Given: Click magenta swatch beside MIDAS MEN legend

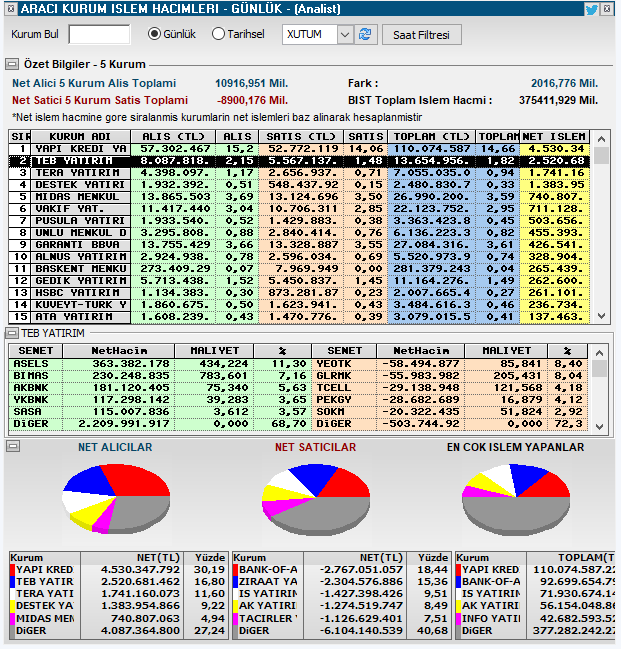Looking at the screenshot, I should pos(12,619).
